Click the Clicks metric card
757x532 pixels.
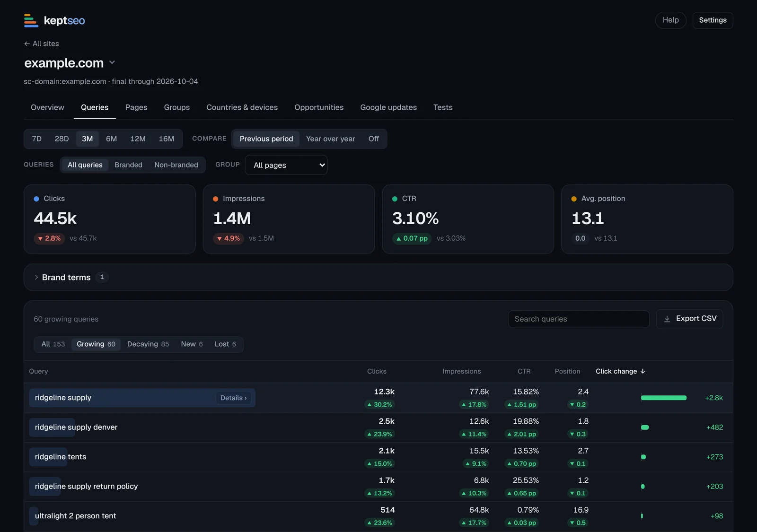(x=110, y=219)
